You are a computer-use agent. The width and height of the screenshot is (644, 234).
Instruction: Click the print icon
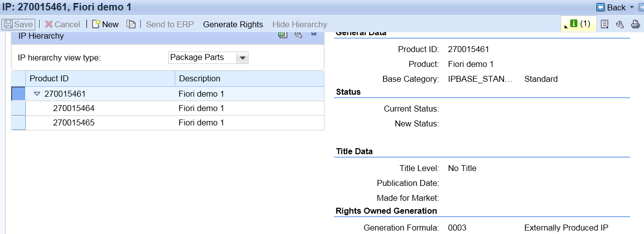click(635, 24)
